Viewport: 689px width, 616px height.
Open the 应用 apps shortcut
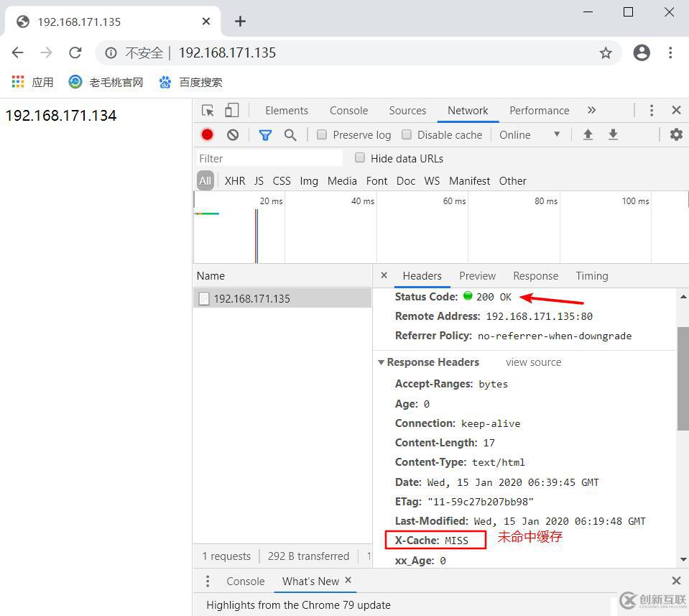(x=32, y=82)
